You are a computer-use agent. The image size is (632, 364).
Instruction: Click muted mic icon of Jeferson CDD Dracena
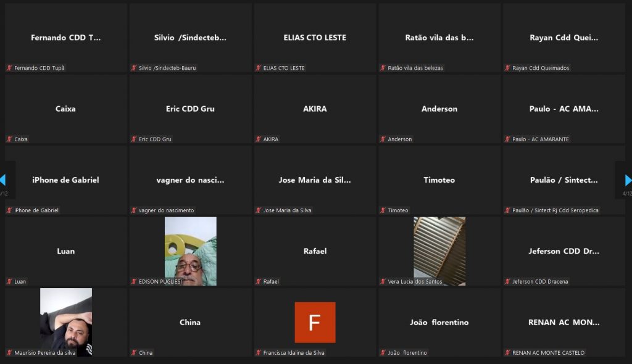coord(507,281)
